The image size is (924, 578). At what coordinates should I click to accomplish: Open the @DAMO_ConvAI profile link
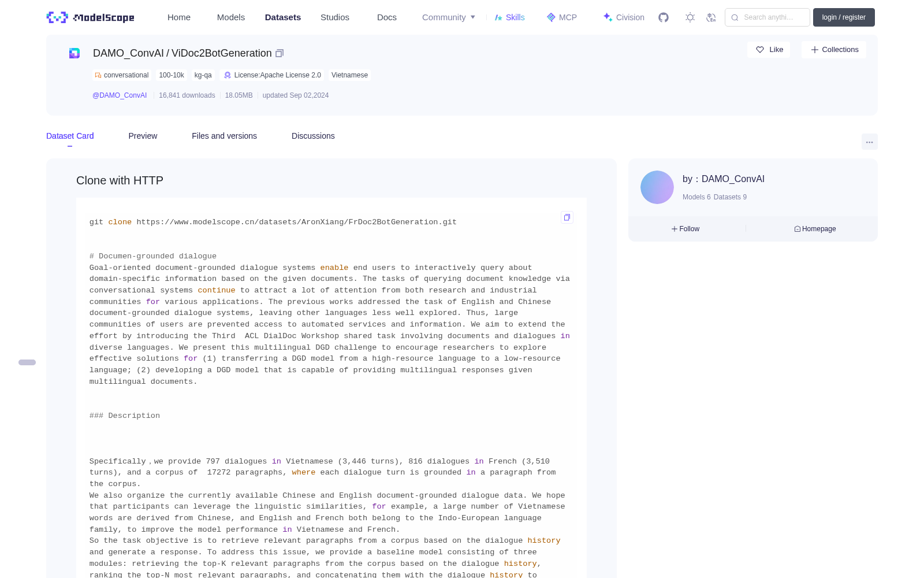[x=120, y=95]
